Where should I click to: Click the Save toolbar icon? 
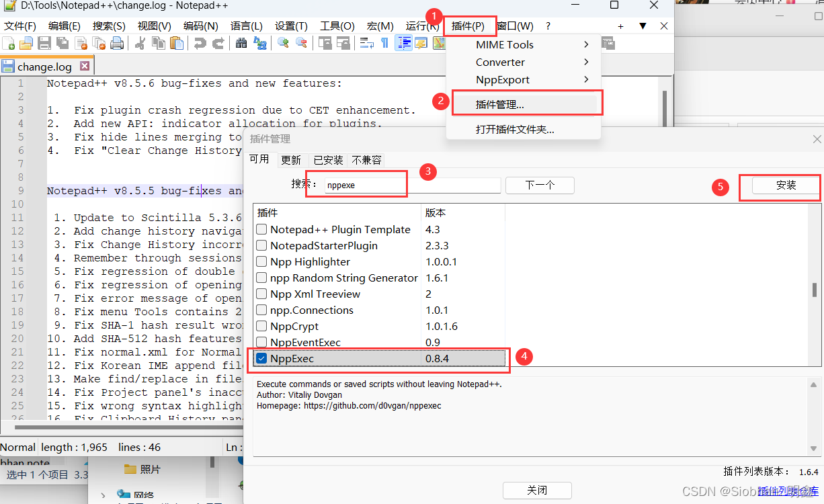coord(44,44)
